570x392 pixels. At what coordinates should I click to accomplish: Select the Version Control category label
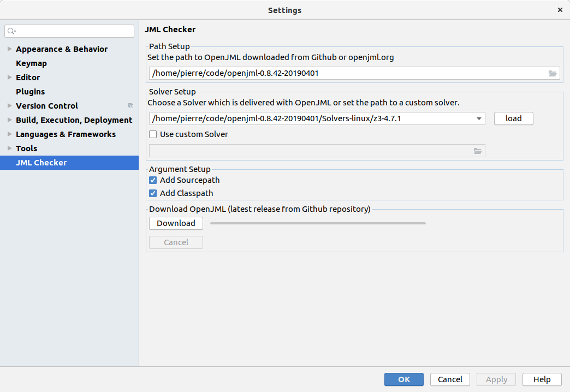click(x=46, y=106)
